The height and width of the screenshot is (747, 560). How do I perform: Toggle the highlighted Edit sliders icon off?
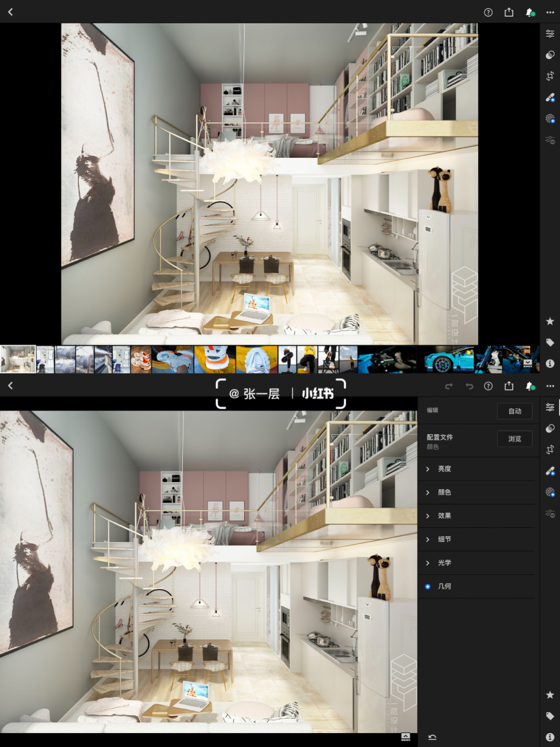coord(550,407)
